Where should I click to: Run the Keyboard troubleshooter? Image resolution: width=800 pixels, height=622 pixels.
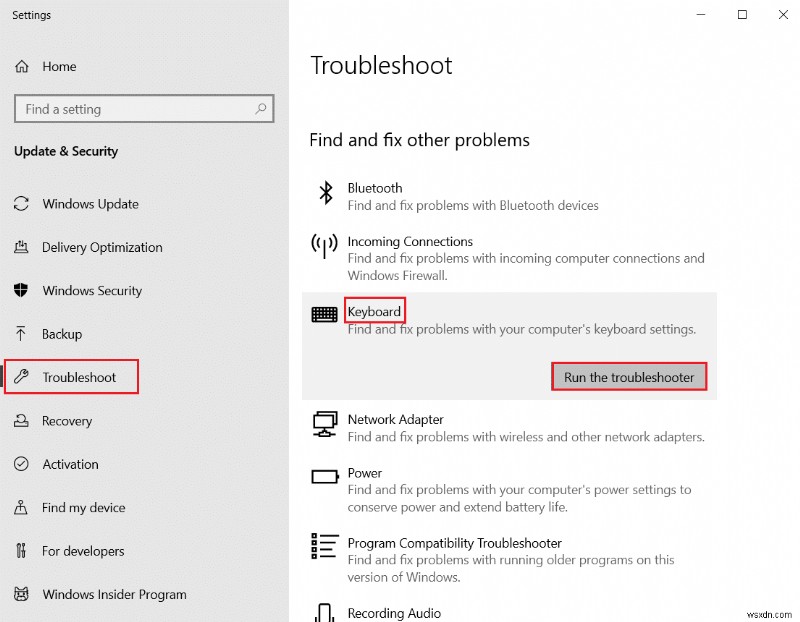tap(628, 376)
